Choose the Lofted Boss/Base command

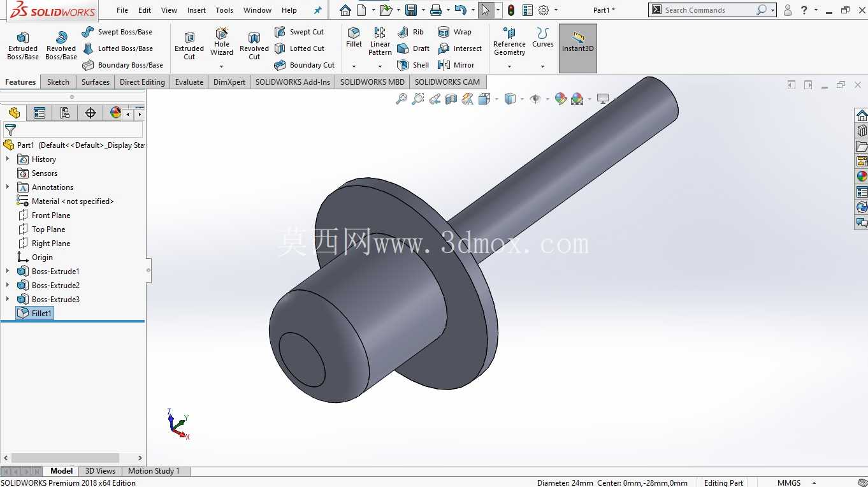117,48
